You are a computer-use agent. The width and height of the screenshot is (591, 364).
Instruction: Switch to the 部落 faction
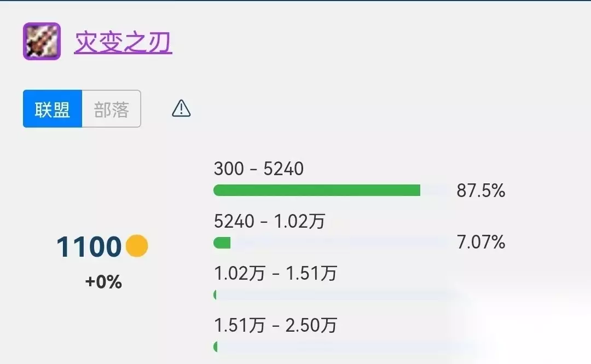tap(112, 109)
